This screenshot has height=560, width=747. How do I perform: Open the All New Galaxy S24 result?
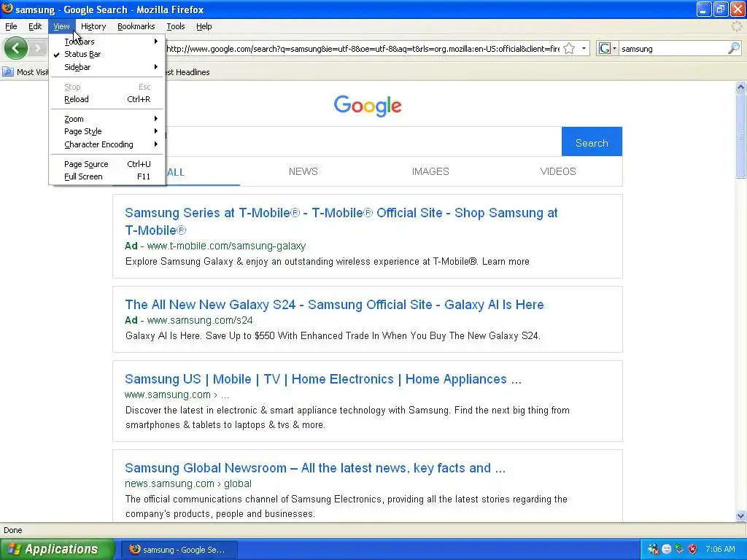click(x=334, y=305)
